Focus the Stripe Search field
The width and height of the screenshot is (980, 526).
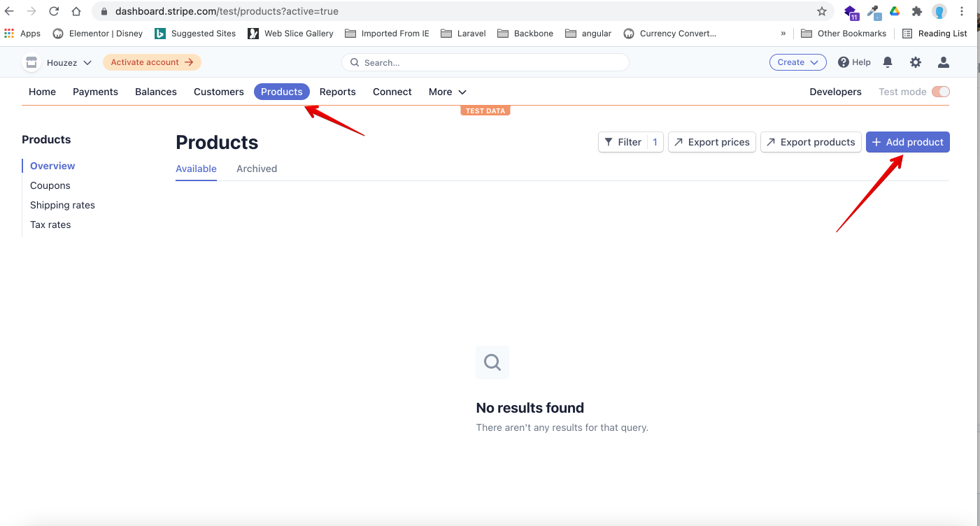click(485, 62)
